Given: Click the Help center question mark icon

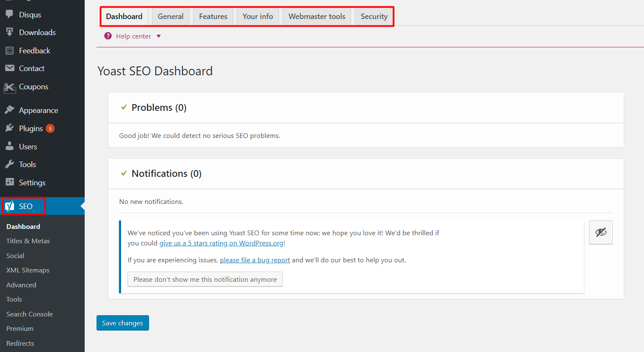Looking at the screenshot, I should point(108,36).
